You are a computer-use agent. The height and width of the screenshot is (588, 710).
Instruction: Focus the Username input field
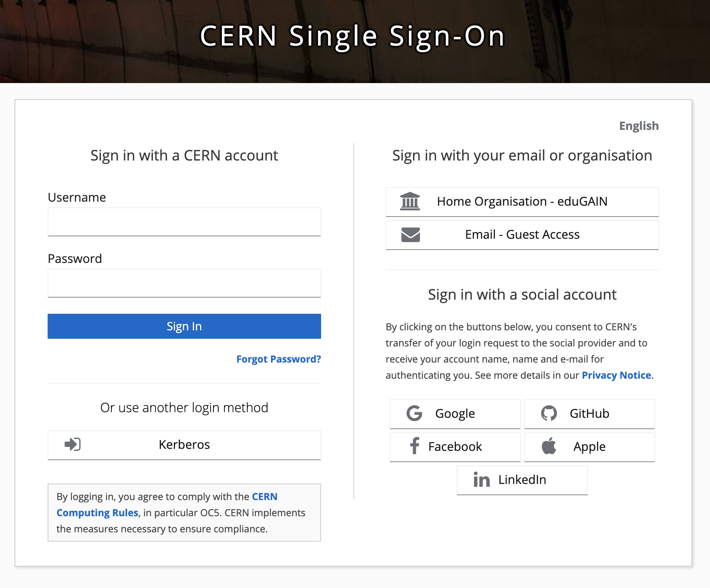184,222
